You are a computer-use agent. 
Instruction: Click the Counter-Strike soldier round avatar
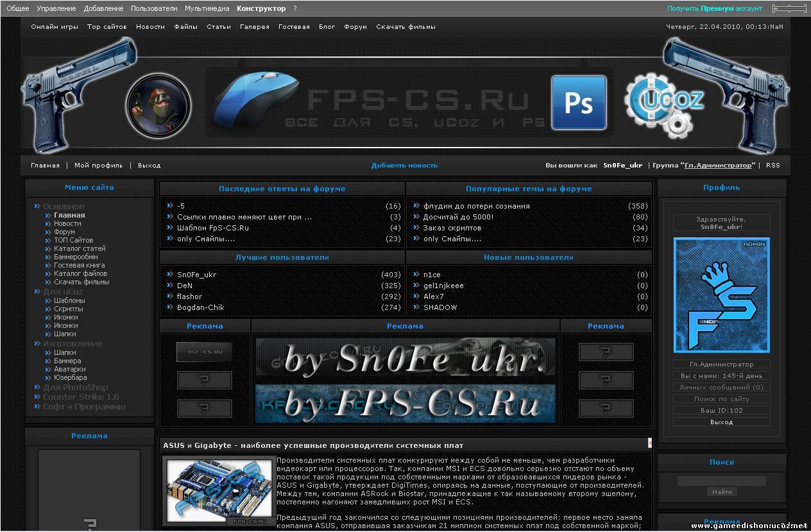click(158, 104)
